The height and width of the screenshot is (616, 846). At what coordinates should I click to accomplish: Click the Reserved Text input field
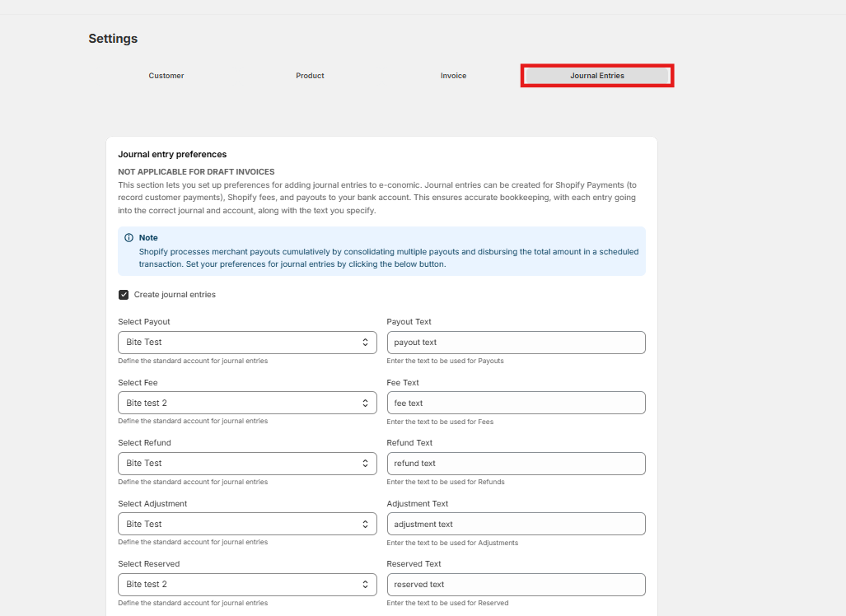(516, 584)
